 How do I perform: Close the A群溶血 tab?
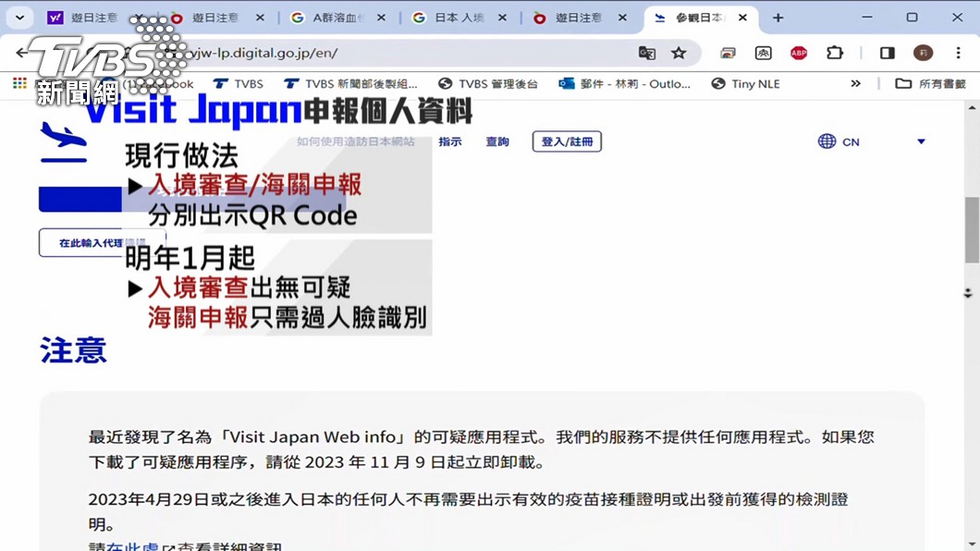click(x=381, y=18)
